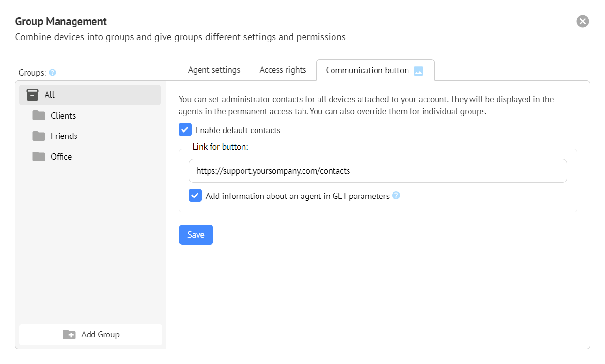
Task: Open the Access rights tab
Action: pyautogui.click(x=283, y=70)
